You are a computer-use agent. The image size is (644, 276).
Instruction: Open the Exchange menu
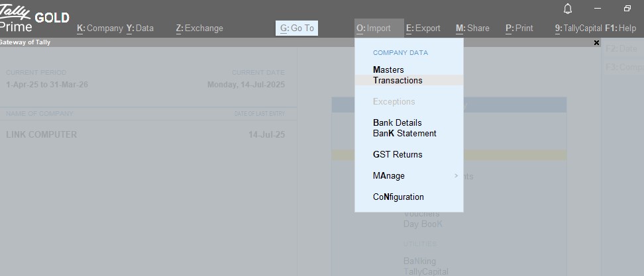coord(199,28)
